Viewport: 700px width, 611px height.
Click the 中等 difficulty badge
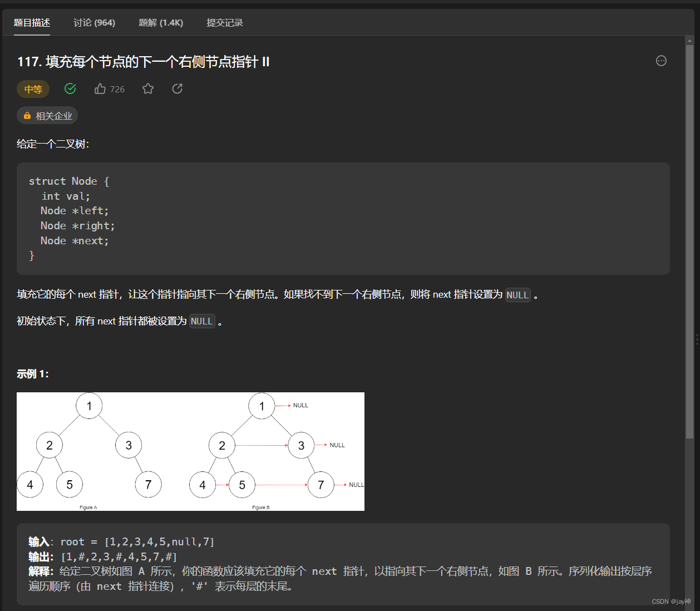point(33,89)
